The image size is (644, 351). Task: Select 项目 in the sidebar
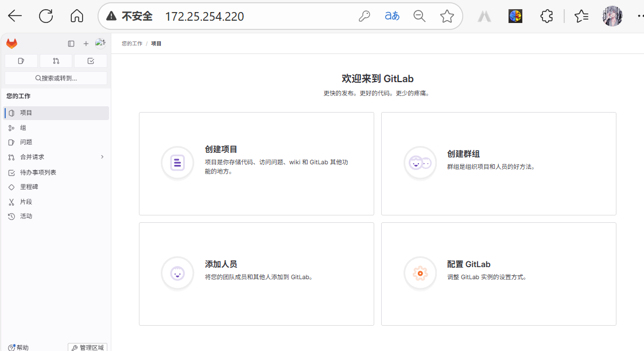(x=56, y=113)
